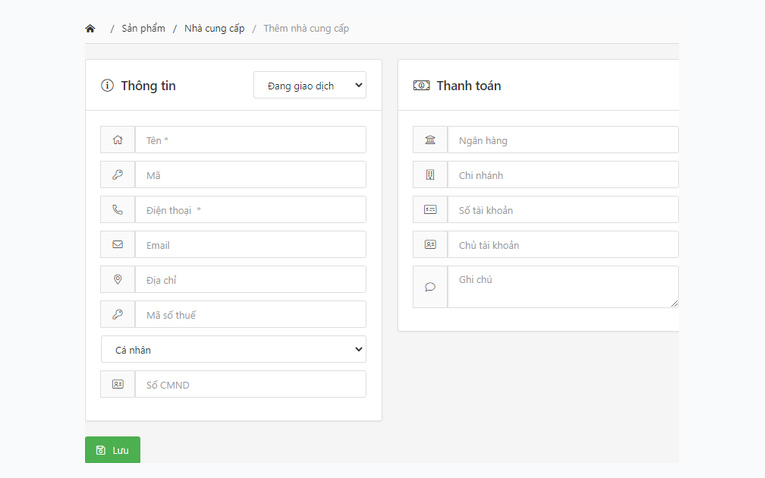765x478 pixels.
Task: Click the green Lưu save button
Action: coord(113,450)
